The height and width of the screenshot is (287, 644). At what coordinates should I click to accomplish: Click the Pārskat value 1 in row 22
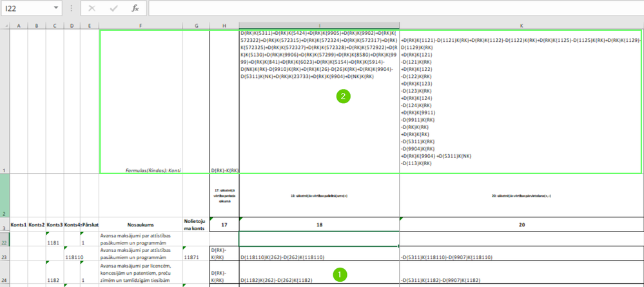[x=90, y=239]
